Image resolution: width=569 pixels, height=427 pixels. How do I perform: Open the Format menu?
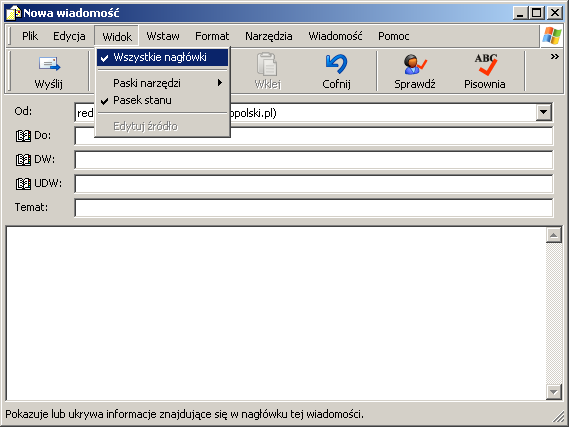click(x=212, y=36)
